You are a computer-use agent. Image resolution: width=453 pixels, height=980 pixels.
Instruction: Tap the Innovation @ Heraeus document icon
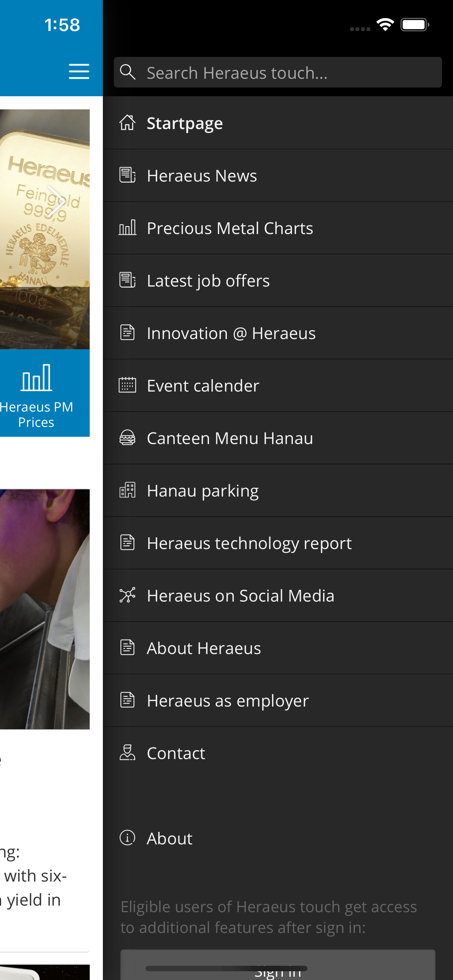pyautogui.click(x=127, y=332)
